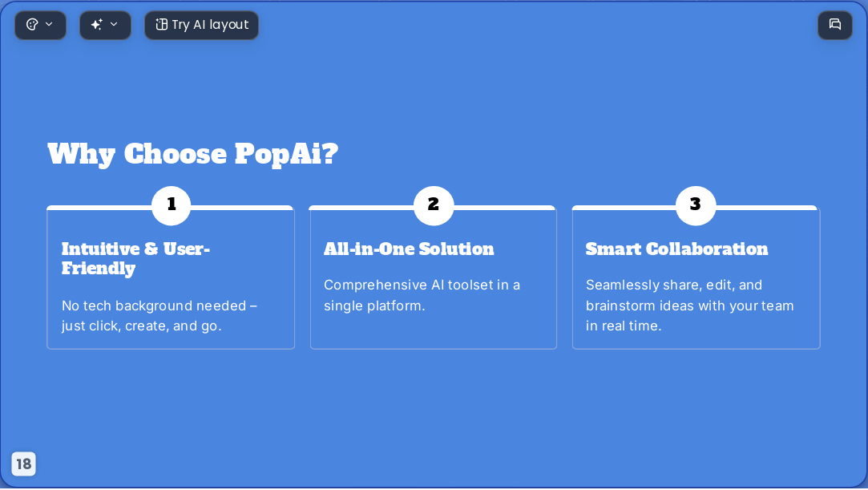The height and width of the screenshot is (490, 868).
Task: Click the Seamlessly share, edit, and brainstorm text
Action: coord(690,305)
